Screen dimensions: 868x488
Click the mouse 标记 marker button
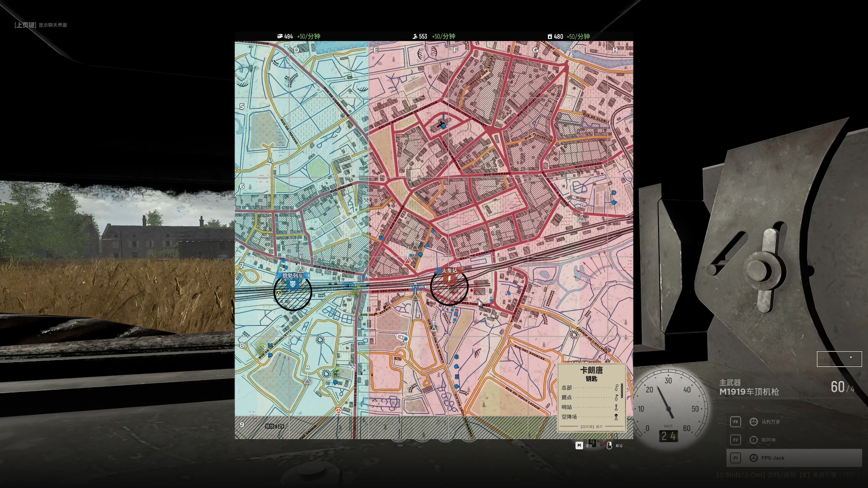coord(609,445)
